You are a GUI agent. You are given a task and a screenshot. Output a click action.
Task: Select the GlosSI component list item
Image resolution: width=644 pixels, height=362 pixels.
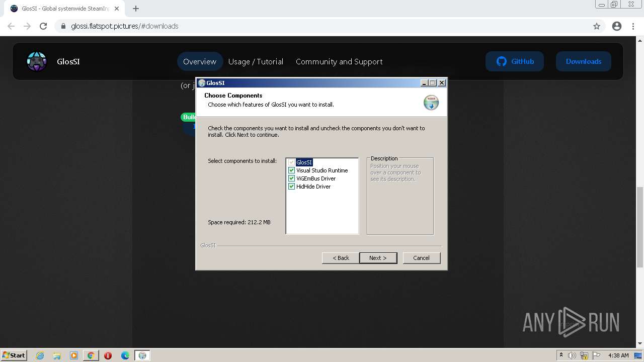point(304,162)
